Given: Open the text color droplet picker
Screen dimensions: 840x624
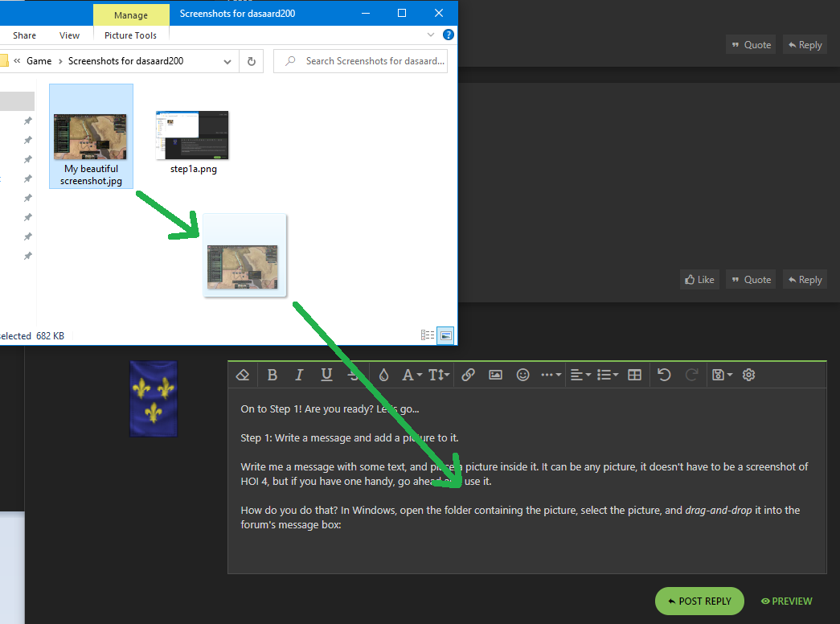Looking at the screenshot, I should pyautogui.click(x=383, y=375).
